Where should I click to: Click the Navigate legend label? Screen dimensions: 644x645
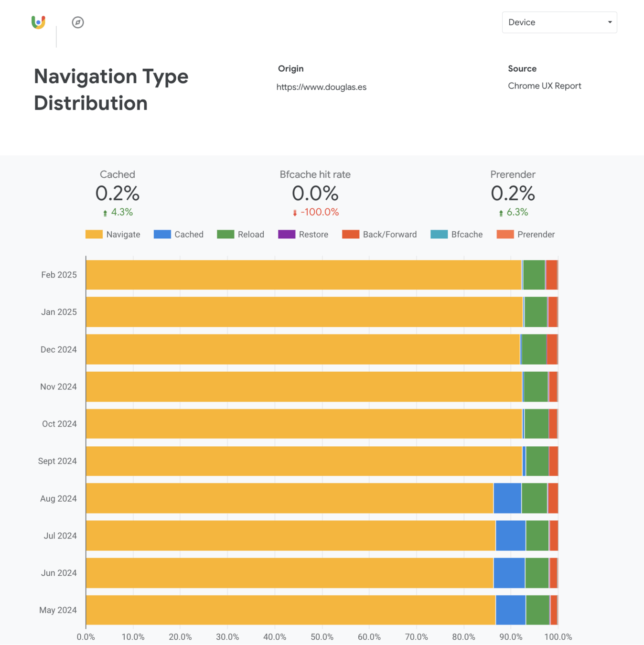(123, 235)
